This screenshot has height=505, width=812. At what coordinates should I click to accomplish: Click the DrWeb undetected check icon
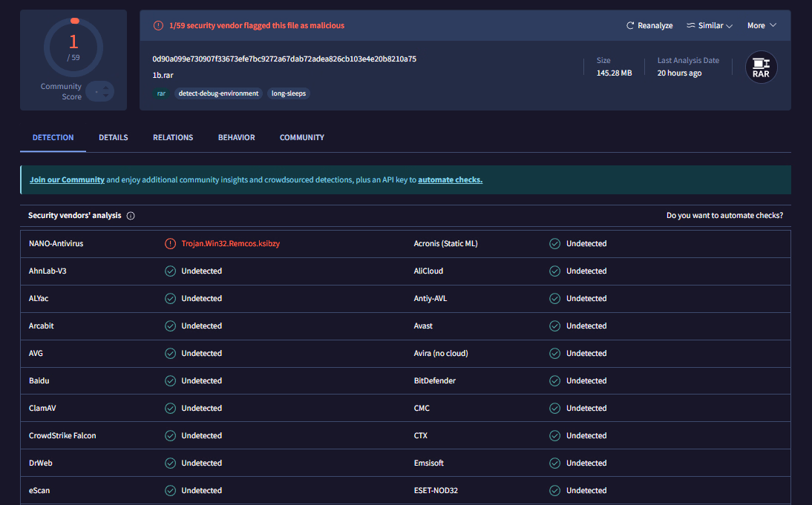point(171,463)
